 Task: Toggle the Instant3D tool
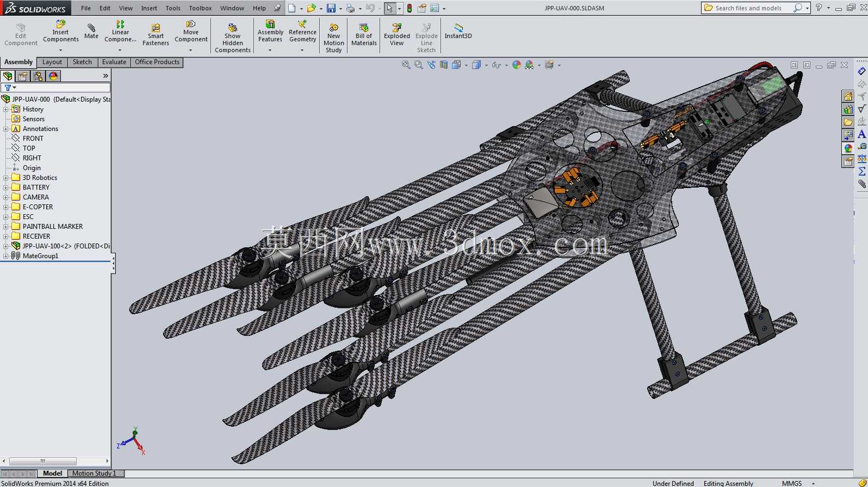click(x=458, y=32)
